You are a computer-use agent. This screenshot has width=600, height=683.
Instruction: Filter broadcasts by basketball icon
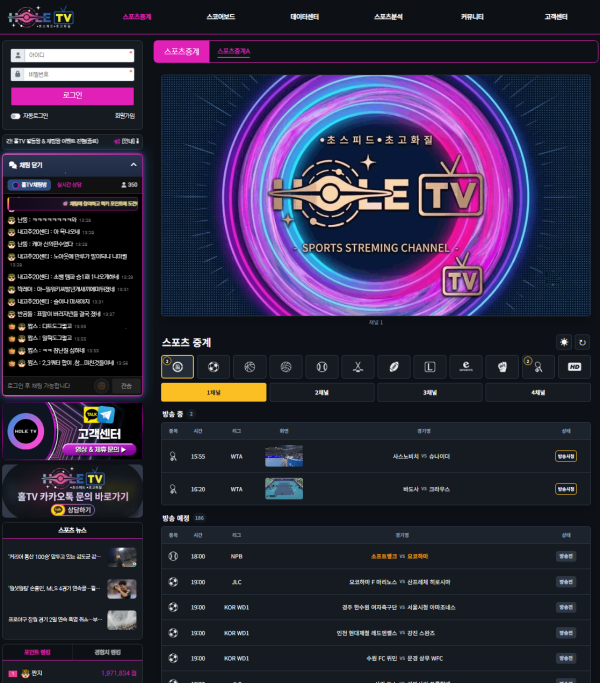point(250,367)
